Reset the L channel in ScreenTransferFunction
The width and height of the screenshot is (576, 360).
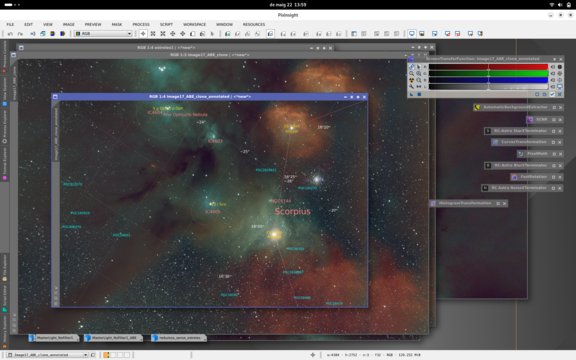[x=553, y=87]
